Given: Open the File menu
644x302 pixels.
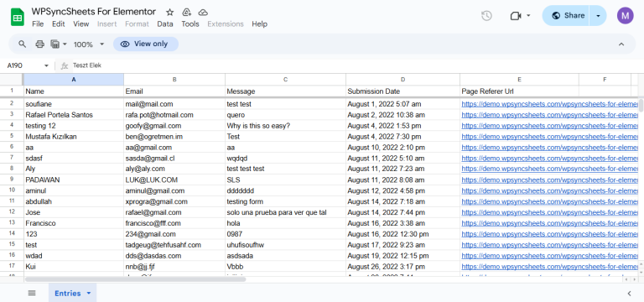Looking at the screenshot, I should [38, 23].
